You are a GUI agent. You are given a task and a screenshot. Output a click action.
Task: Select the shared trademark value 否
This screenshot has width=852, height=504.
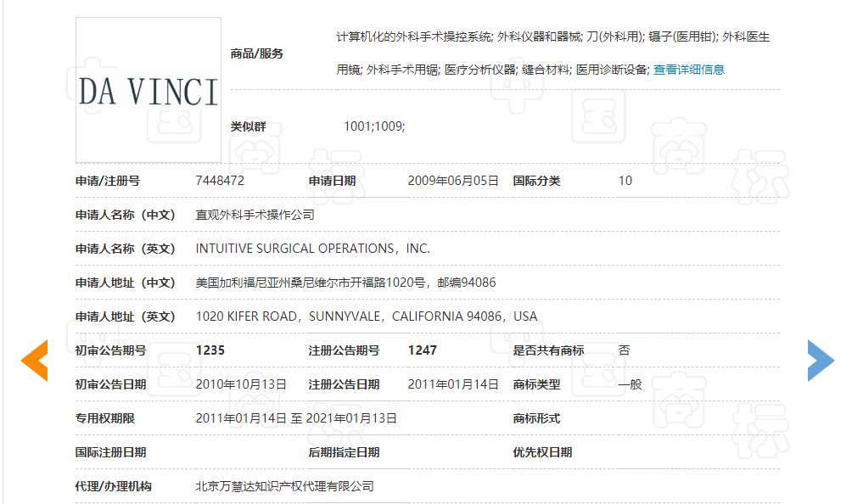(x=624, y=350)
